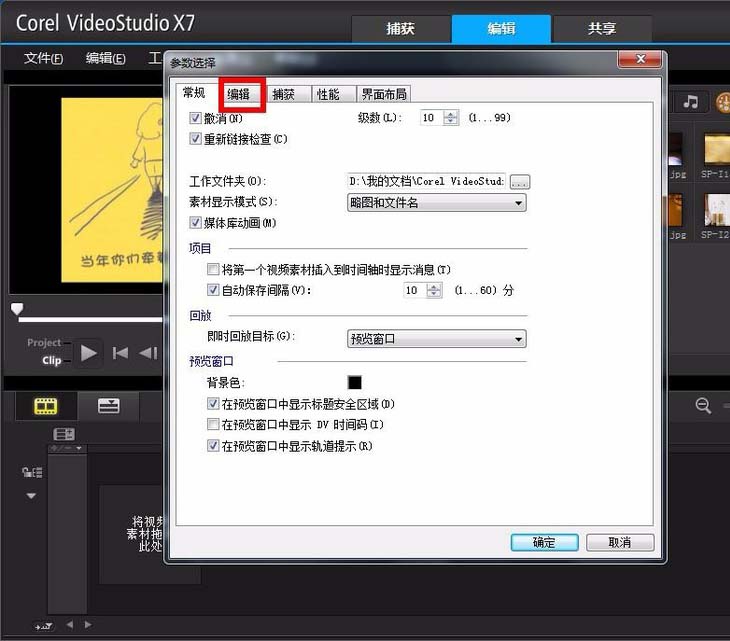The image size is (730, 641).
Task: Open the 素材显示模式 dropdown
Action: point(437,203)
